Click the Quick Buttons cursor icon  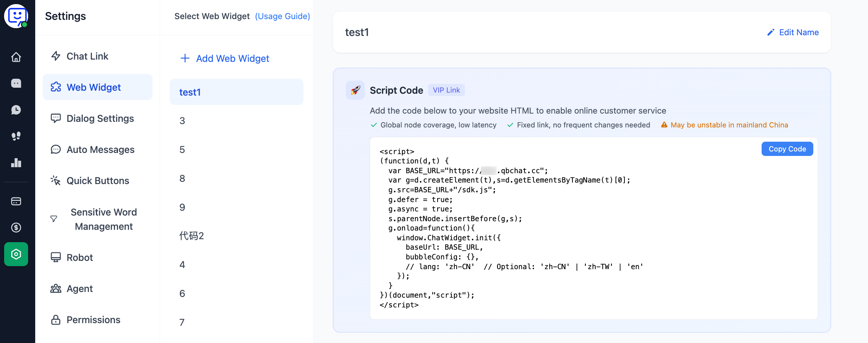point(56,180)
